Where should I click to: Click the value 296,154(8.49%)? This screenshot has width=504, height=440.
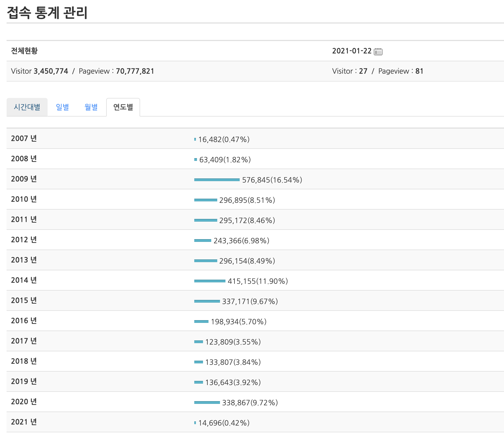pyautogui.click(x=247, y=261)
